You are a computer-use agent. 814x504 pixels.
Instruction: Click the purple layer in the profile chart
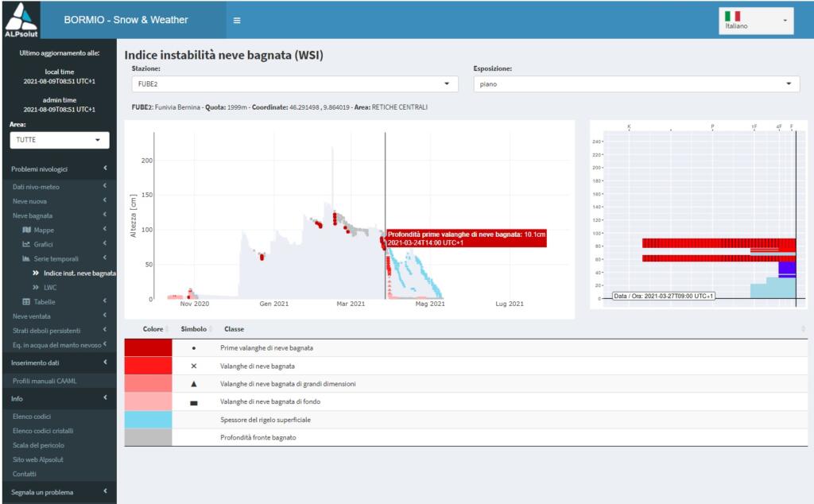point(787,269)
